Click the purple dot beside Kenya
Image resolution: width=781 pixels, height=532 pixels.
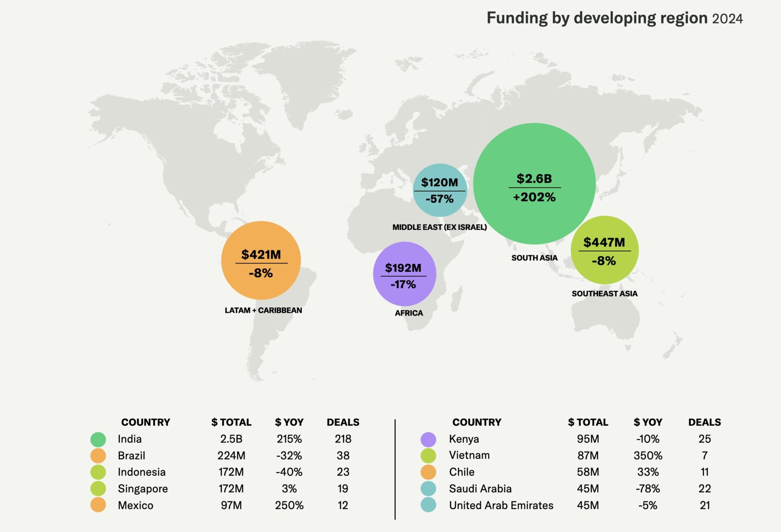click(428, 439)
